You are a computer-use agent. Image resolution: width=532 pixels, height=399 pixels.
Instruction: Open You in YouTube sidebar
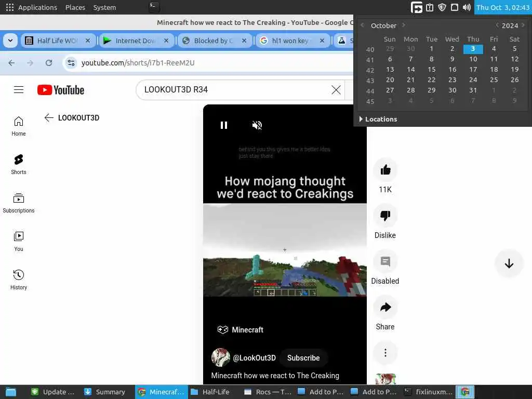[19, 241]
